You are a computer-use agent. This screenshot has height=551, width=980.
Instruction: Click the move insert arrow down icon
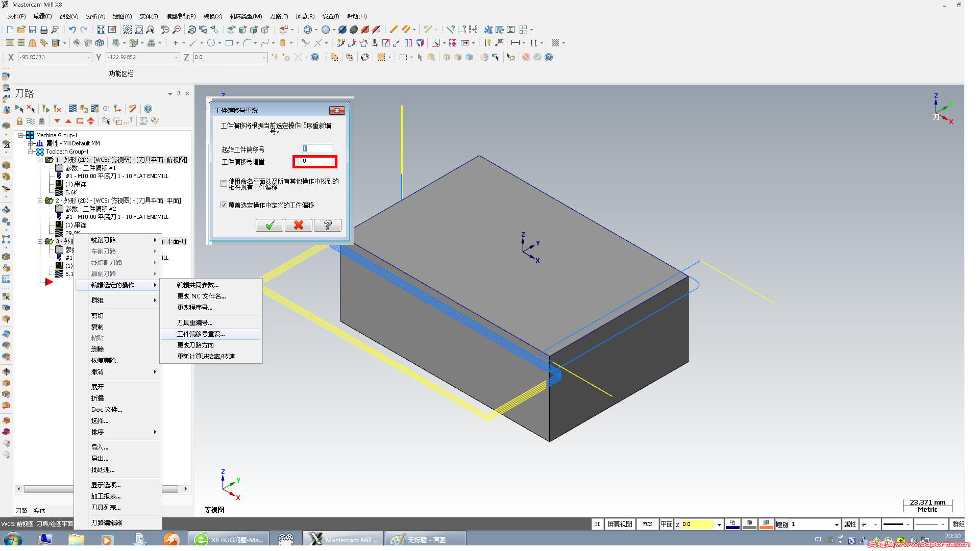tap(57, 121)
